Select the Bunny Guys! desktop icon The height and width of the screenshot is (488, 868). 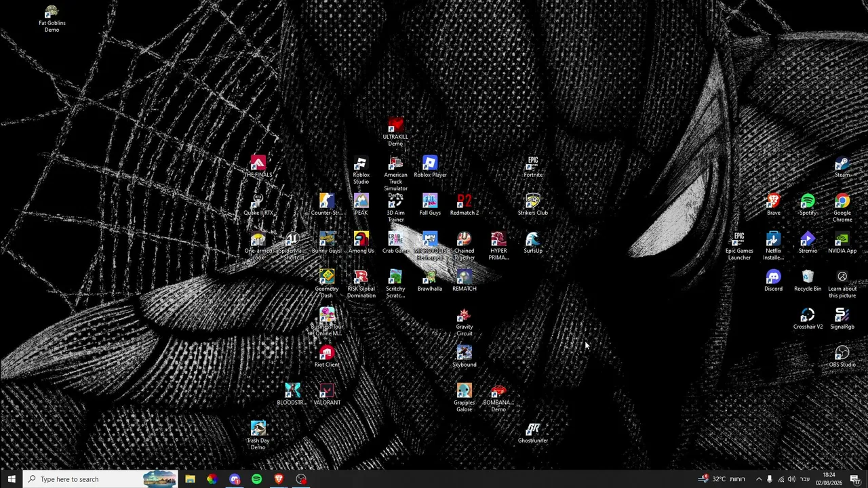click(x=327, y=243)
